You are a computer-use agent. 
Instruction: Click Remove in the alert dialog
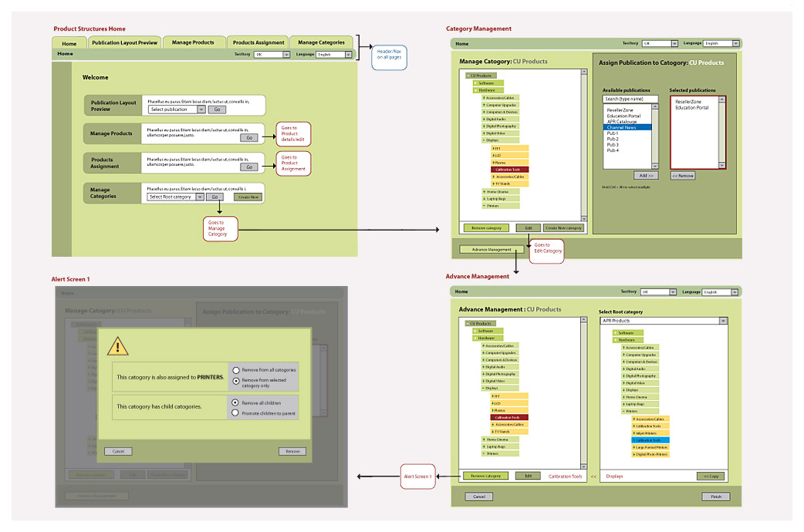[292, 452]
